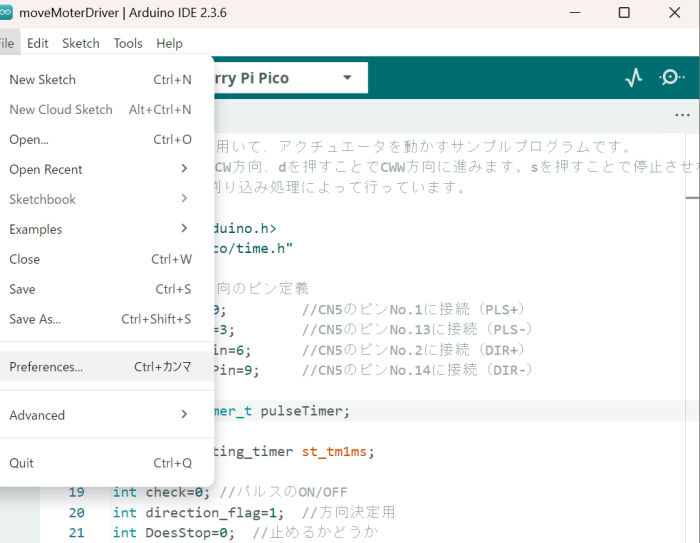The width and height of the screenshot is (700, 543).
Task: Click the editor tab's three-dots overflow icon
Action: pos(682,115)
